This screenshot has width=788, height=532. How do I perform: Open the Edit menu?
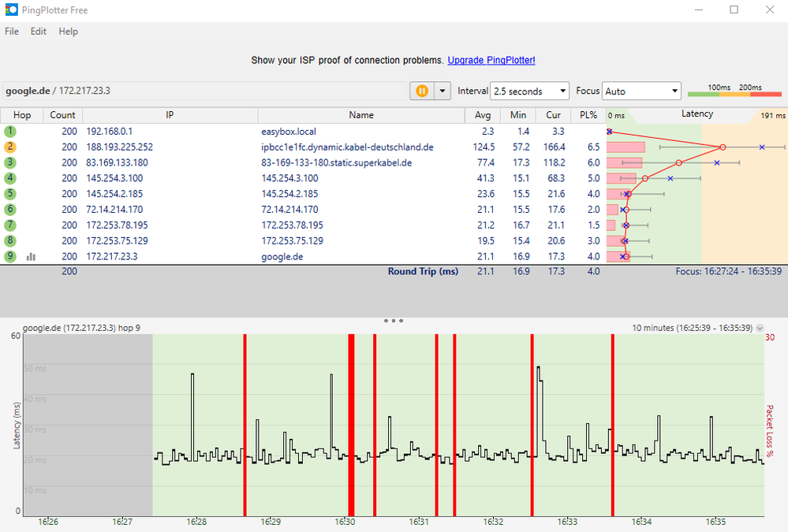pos(38,32)
